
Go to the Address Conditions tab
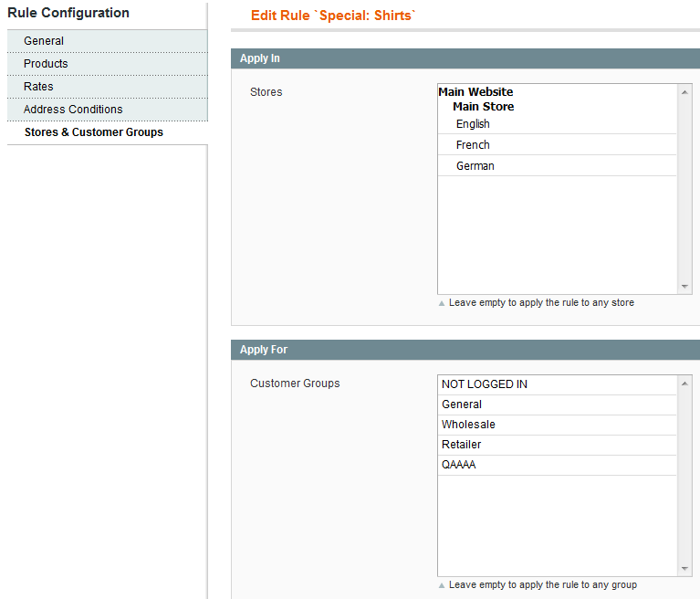[x=73, y=110]
